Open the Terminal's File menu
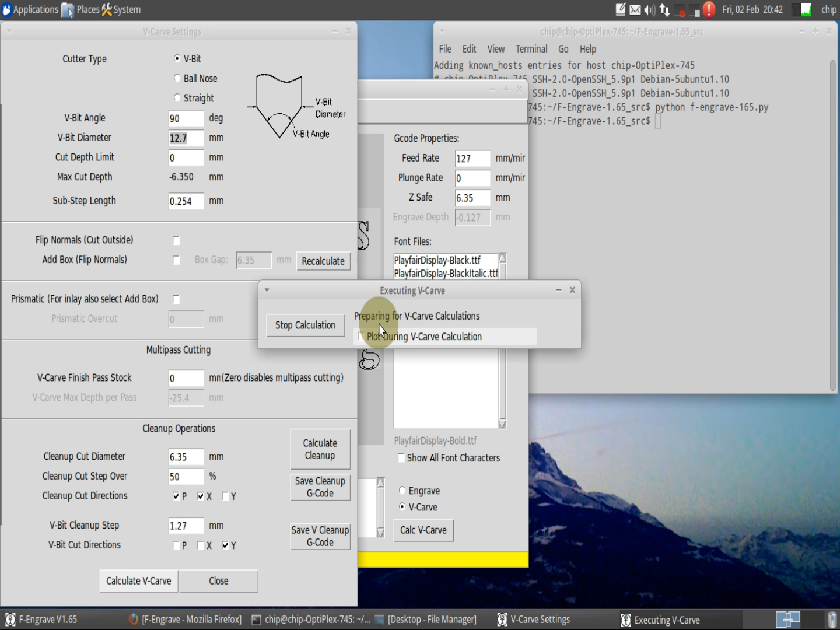The width and height of the screenshot is (840, 630). pyautogui.click(x=444, y=48)
